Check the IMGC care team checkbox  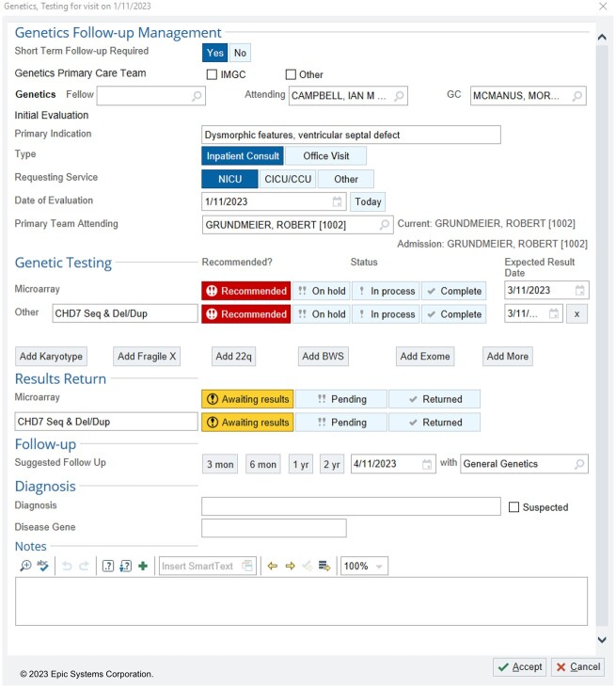pos(213,74)
